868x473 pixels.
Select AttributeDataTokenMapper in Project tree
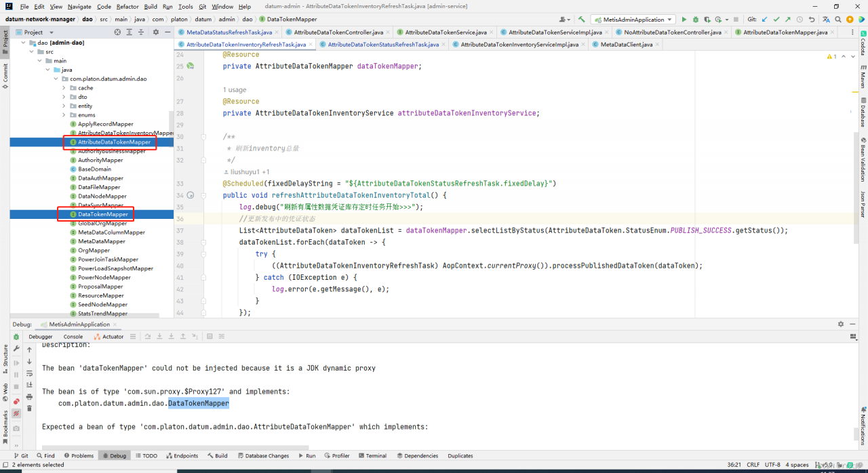point(114,142)
